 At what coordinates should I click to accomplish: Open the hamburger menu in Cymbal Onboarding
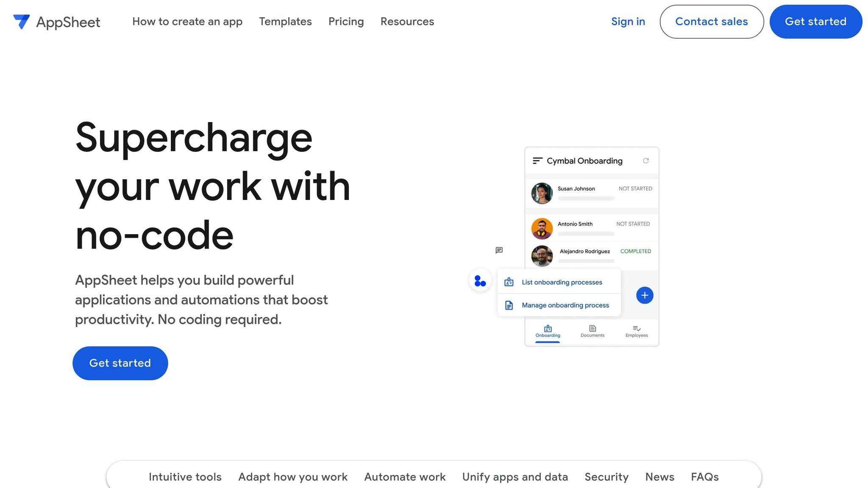(x=537, y=161)
